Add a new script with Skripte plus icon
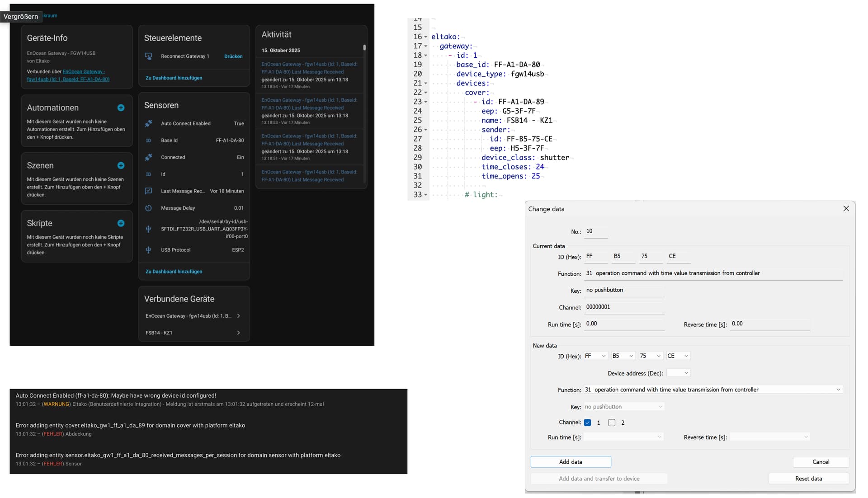This screenshot has height=498, width=868. 121,223
